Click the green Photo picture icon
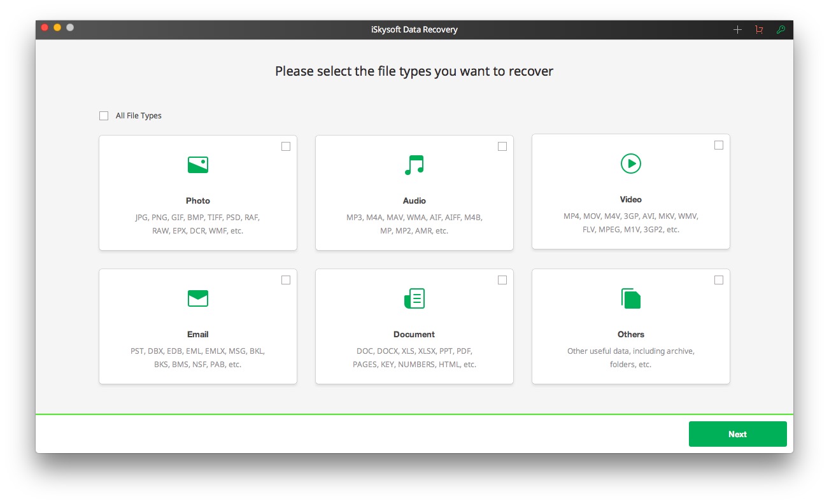Image resolution: width=829 pixels, height=504 pixels. (x=198, y=165)
